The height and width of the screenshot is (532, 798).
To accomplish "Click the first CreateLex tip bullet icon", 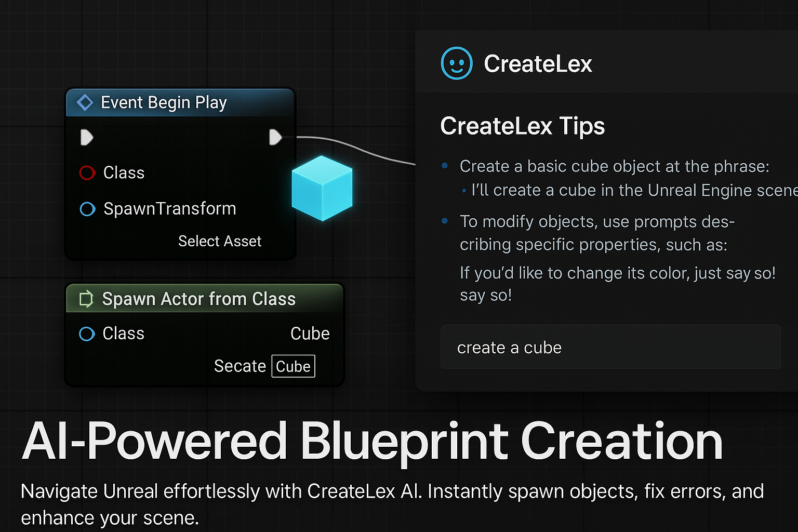I will [445, 165].
